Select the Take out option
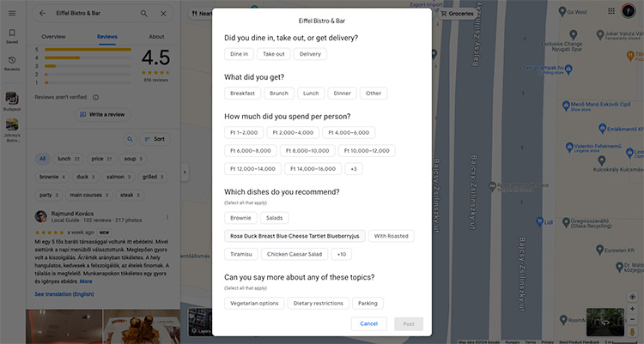 274,54
